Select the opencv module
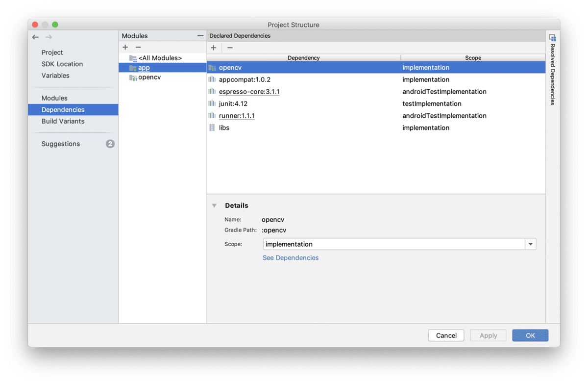588x384 pixels. 148,77
